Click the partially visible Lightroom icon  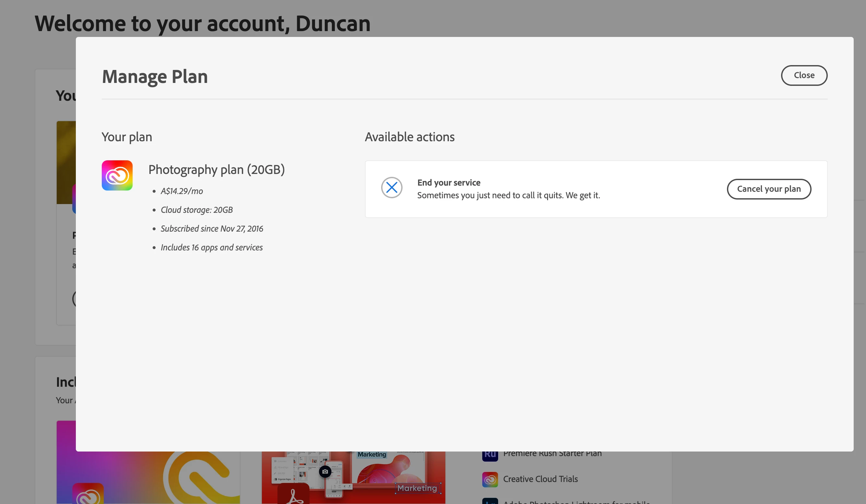[x=490, y=501]
